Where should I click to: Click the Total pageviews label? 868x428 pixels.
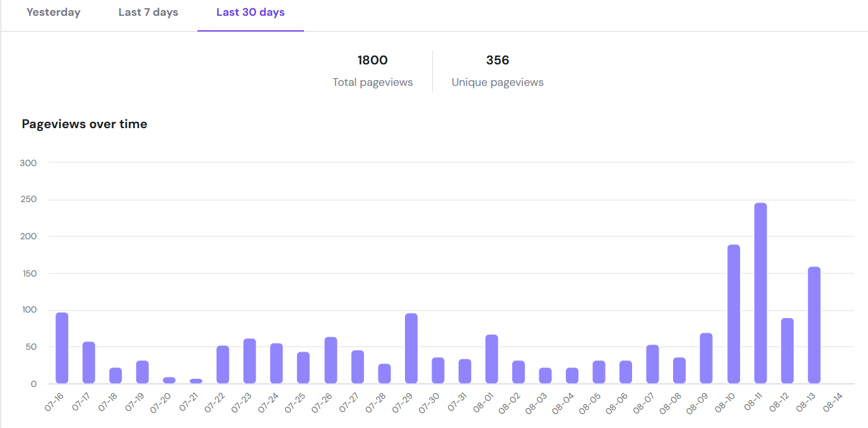pos(372,82)
